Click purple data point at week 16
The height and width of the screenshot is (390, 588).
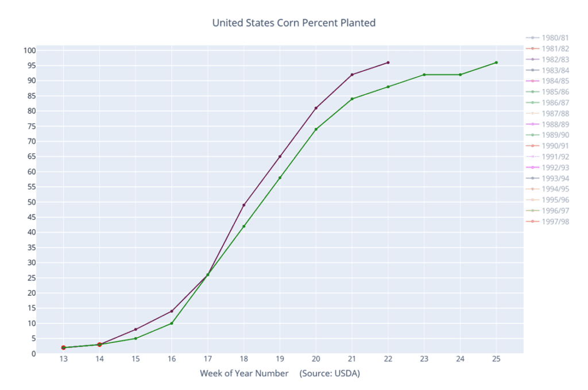[x=172, y=311]
